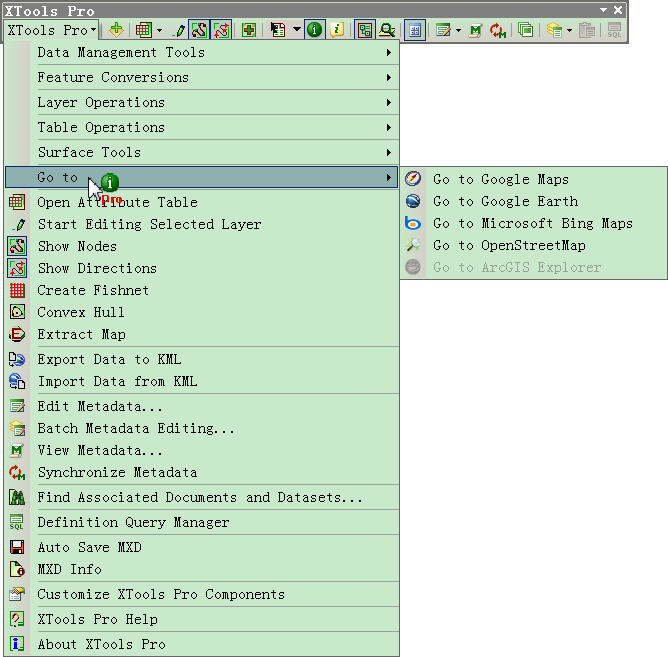Click the red plus toolbar icon

tap(249, 30)
